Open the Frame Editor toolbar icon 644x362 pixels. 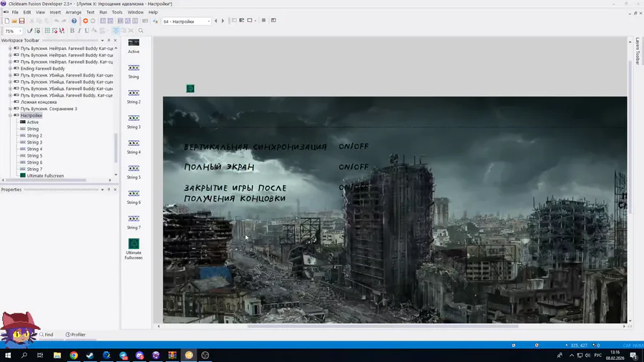(x=110, y=21)
